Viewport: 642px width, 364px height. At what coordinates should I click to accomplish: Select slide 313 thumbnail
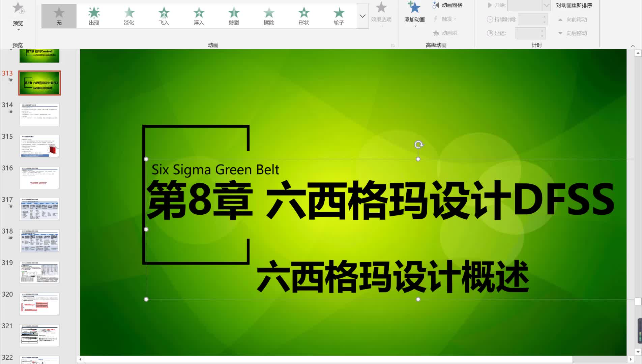point(39,83)
